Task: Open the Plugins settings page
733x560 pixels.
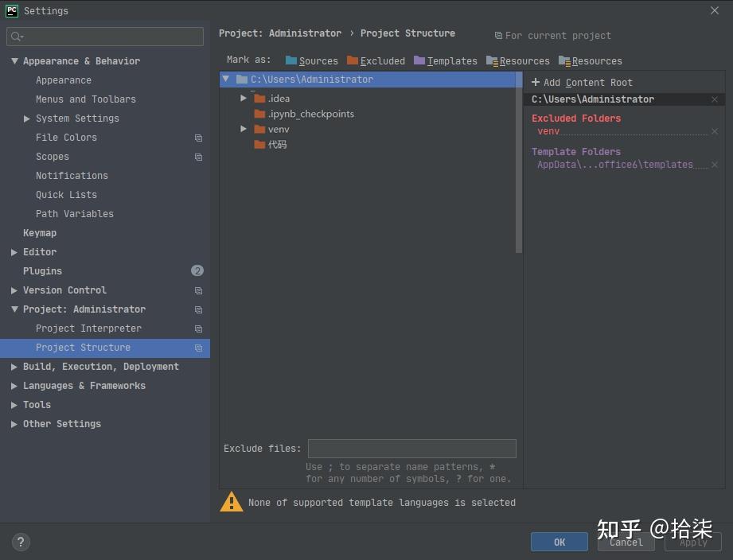Action: (x=42, y=271)
